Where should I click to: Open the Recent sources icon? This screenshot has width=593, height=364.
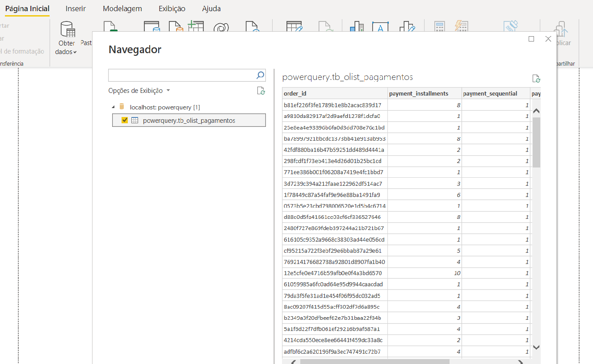[x=253, y=26]
